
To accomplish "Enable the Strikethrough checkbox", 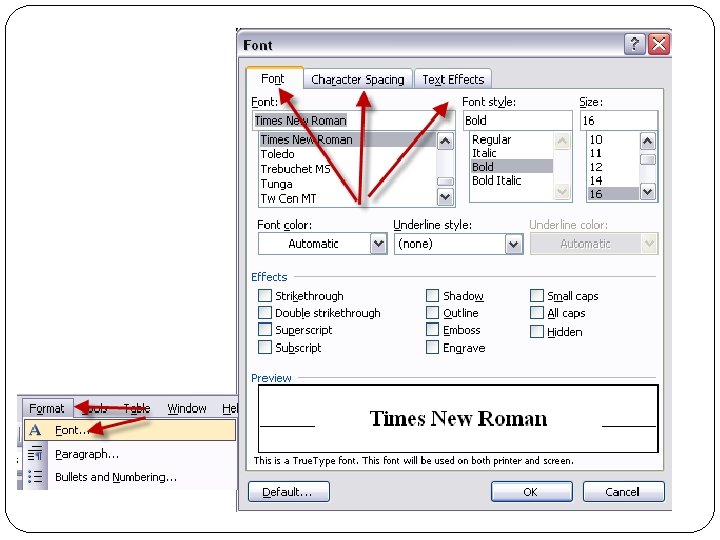I will point(264,295).
